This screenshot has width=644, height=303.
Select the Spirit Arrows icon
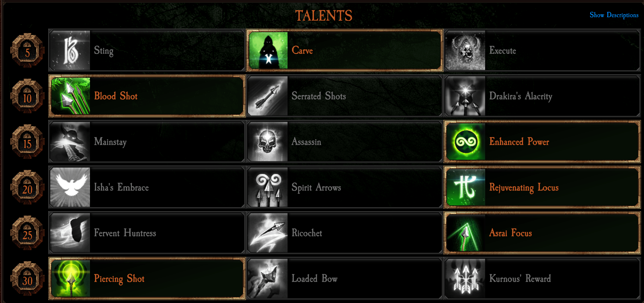coord(268,187)
